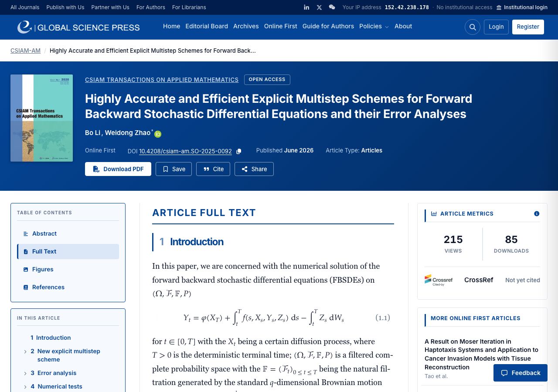Click the Share button
558x392 pixels.
coord(254,169)
